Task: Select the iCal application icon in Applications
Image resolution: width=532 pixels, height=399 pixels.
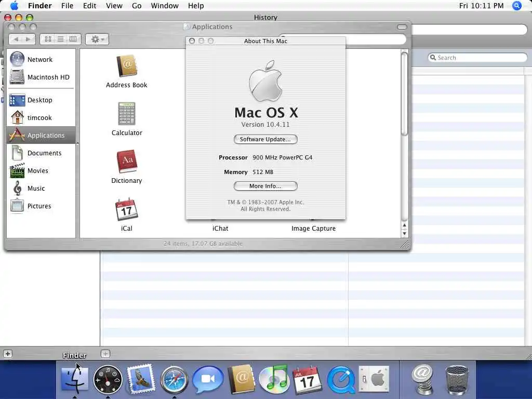Action: click(127, 209)
